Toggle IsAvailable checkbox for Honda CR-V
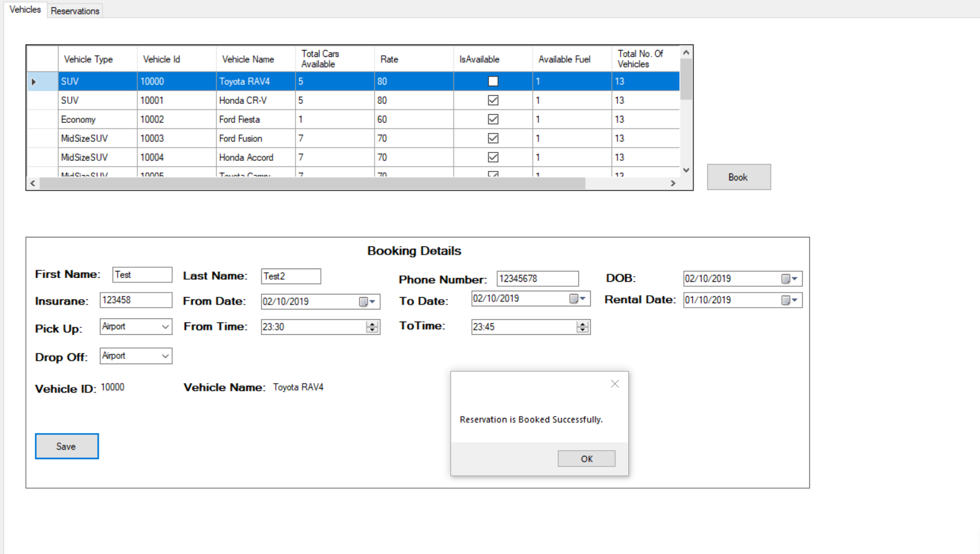This screenshot has width=980, height=554. (x=493, y=100)
